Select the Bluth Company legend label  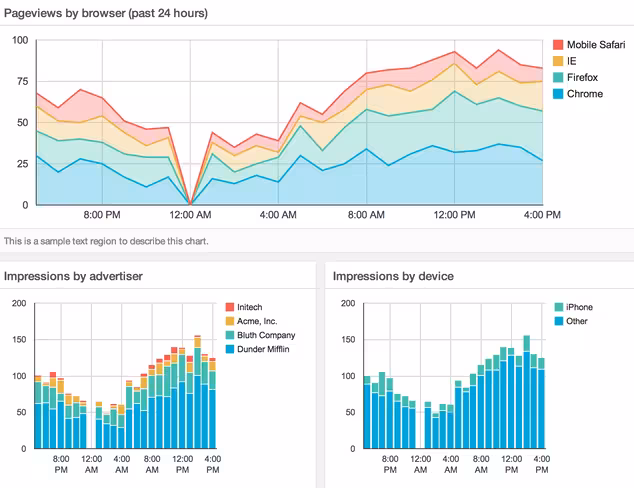pos(266,335)
